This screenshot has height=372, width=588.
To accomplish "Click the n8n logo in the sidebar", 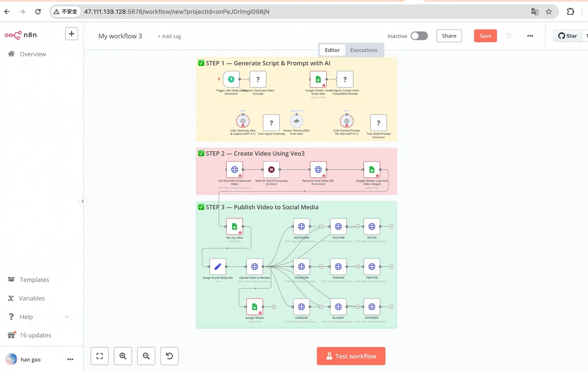I will (21, 35).
